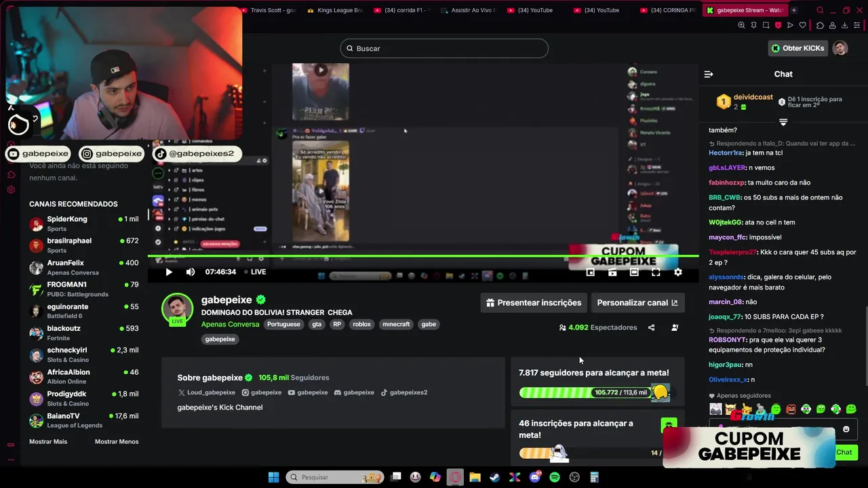Screen dimensions: 868x488
Task: Open the player settings gear
Action: pyautogui.click(x=677, y=272)
